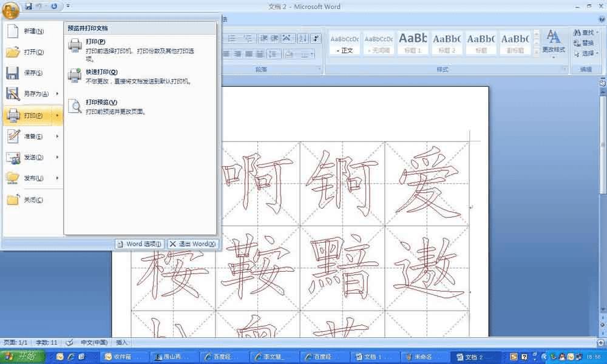Expand the 准备(E) submenu arrow

[57, 136]
